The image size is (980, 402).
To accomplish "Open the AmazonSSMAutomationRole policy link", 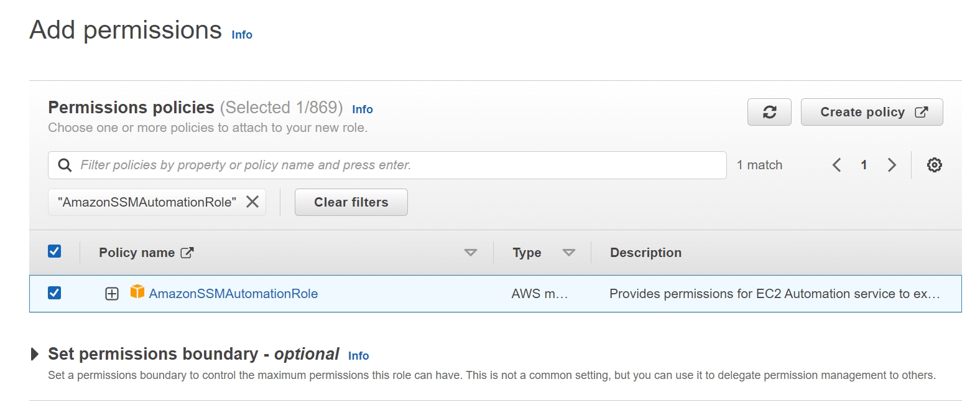I will (233, 294).
